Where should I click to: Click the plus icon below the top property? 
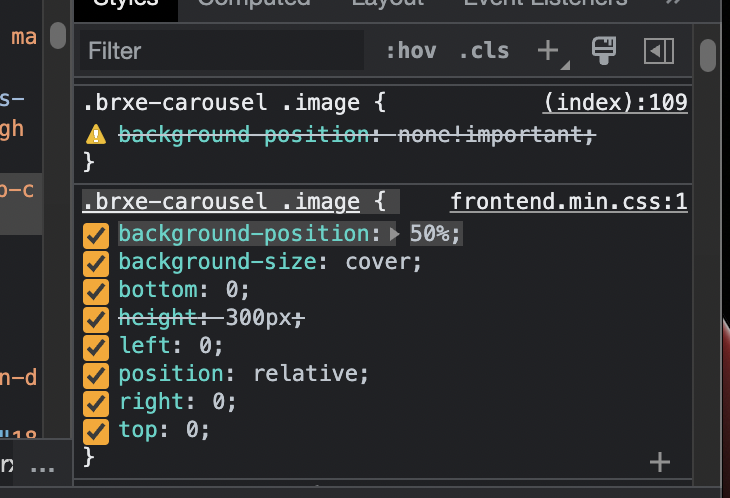pyautogui.click(x=659, y=461)
